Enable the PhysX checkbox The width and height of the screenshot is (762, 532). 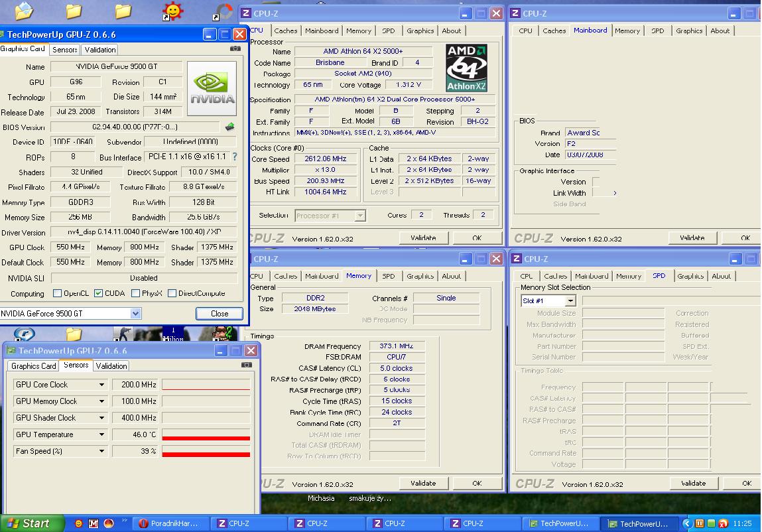point(135,293)
